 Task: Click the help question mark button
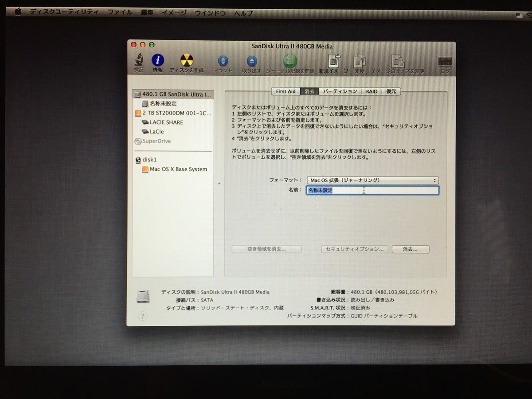[x=142, y=317]
